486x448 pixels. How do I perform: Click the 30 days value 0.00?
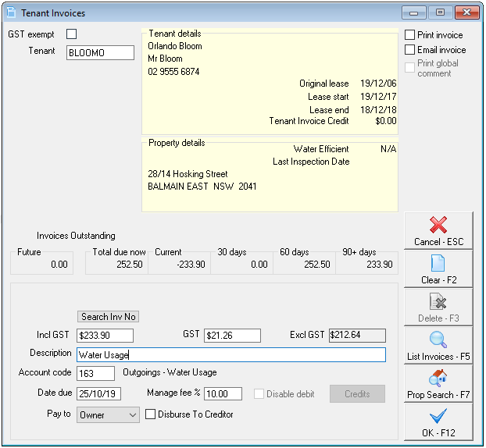click(259, 265)
